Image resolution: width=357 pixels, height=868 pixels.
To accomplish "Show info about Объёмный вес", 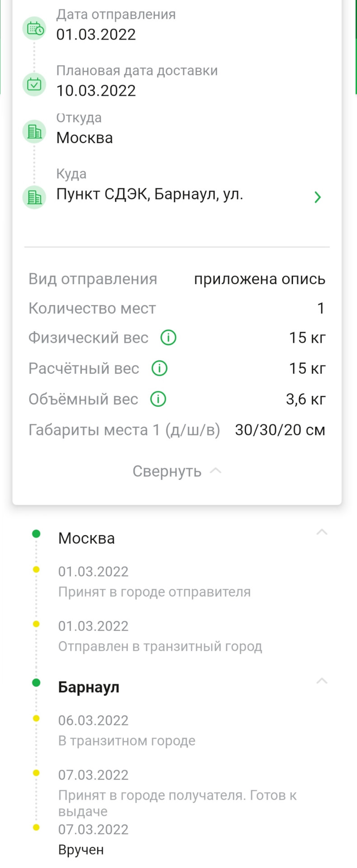I will point(158,399).
